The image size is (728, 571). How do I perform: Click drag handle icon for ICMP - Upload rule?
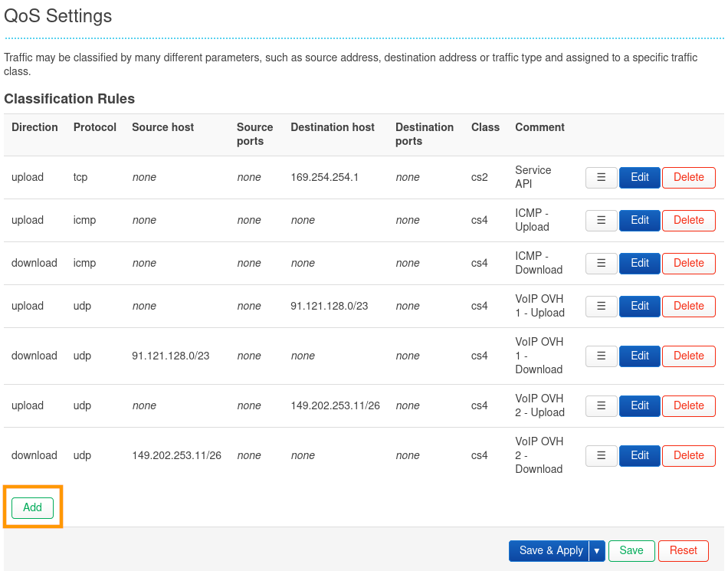tap(602, 220)
